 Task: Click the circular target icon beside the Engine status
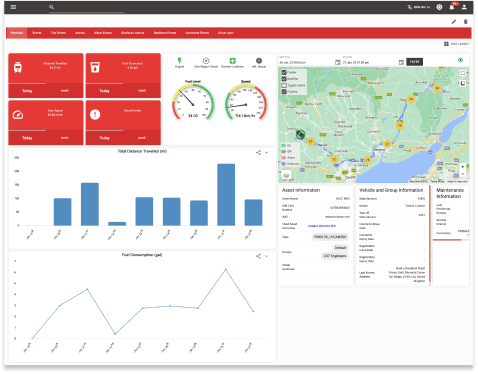coord(206,60)
